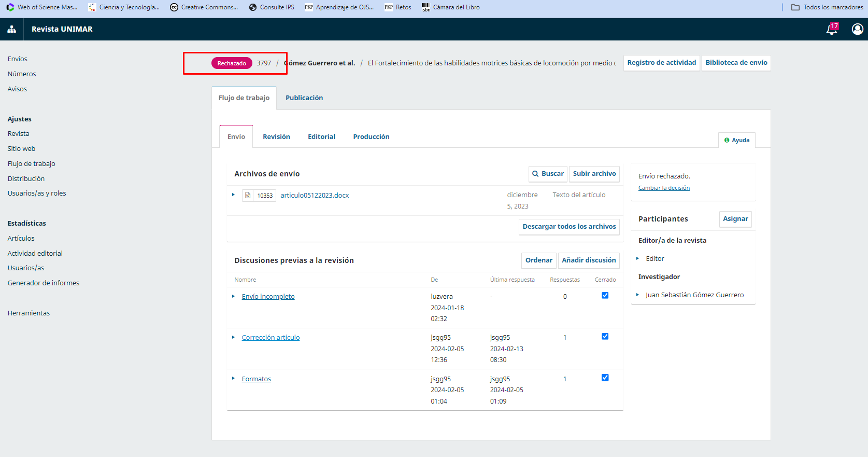Switch to the Revisión stage tab

click(x=276, y=137)
